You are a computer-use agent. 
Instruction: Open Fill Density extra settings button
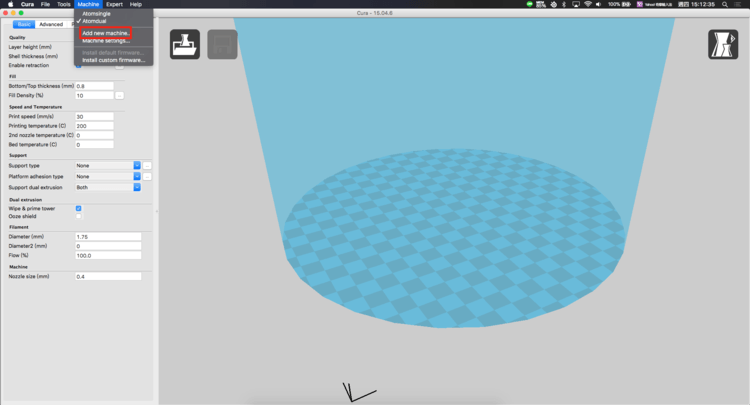click(x=120, y=96)
